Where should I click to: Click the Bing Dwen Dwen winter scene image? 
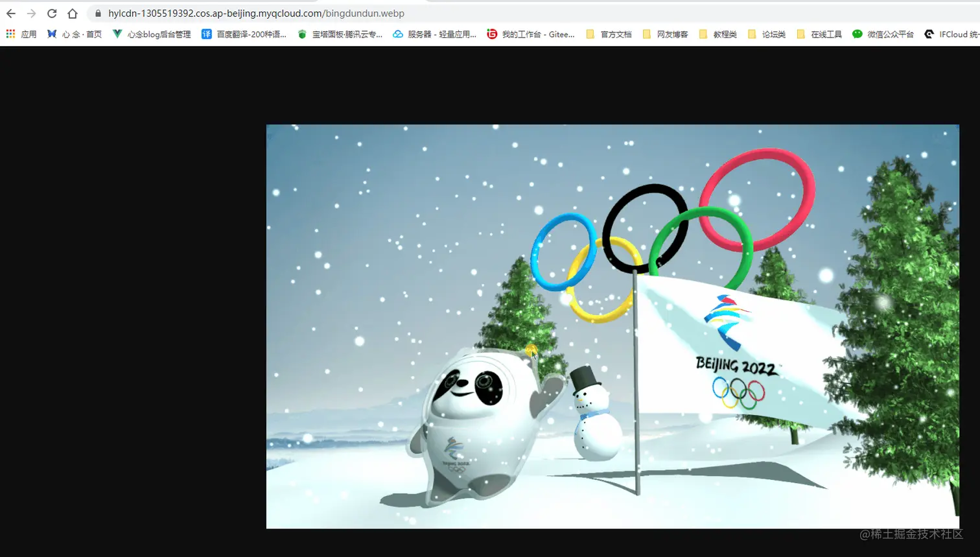612,326
